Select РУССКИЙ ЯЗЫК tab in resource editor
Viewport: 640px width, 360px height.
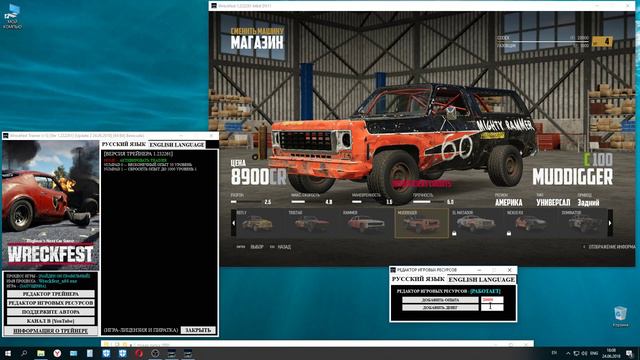[x=418, y=279]
